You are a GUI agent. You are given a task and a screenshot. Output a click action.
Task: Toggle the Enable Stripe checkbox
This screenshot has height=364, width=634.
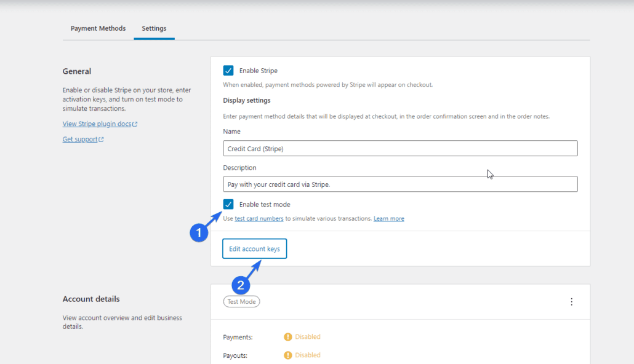228,71
